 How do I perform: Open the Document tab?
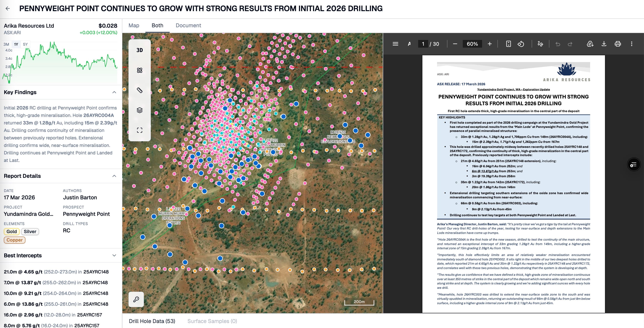pyautogui.click(x=188, y=26)
